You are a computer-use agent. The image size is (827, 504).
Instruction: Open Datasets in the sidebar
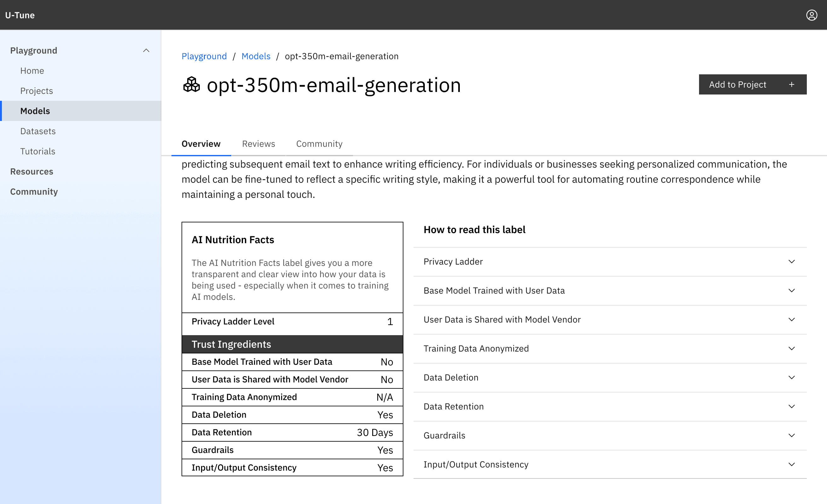[x=38, y=131]
